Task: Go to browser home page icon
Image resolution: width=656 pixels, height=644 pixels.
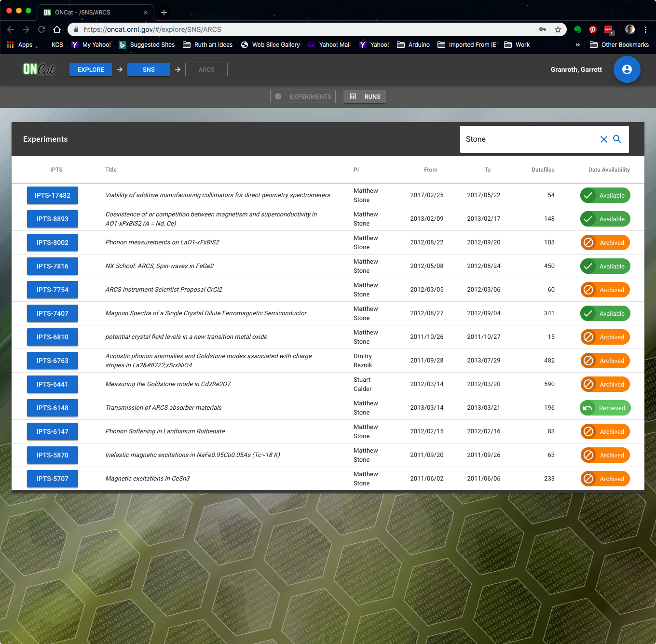Action: point(57,29)
